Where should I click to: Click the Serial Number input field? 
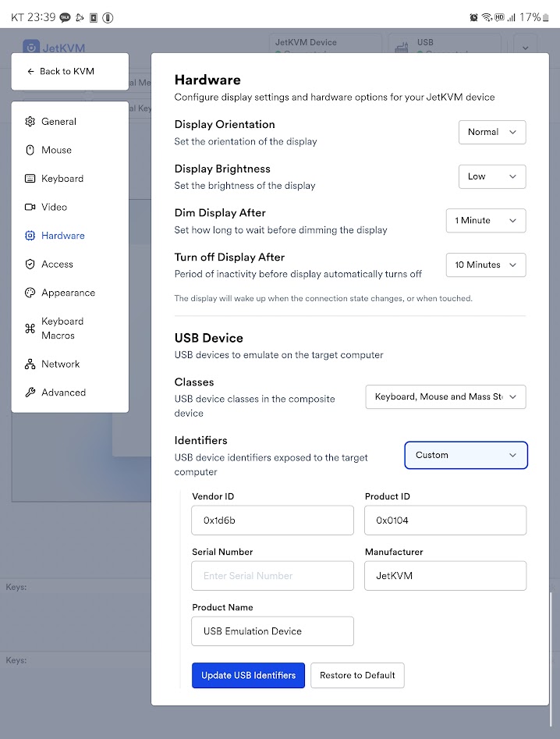tap(272, 576)
